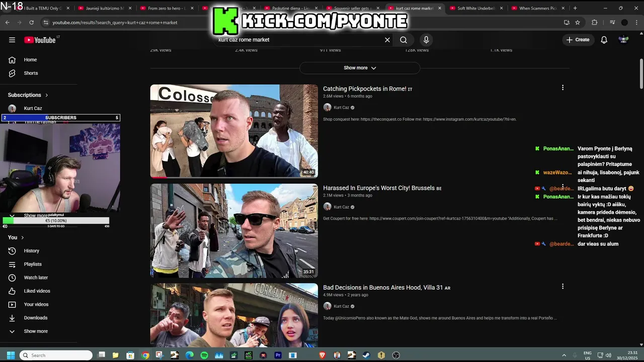The image size is (644, 362).
Task: Open OBS Studio from the taskbar
Action: pyautogui.click(x=396, y=355)
